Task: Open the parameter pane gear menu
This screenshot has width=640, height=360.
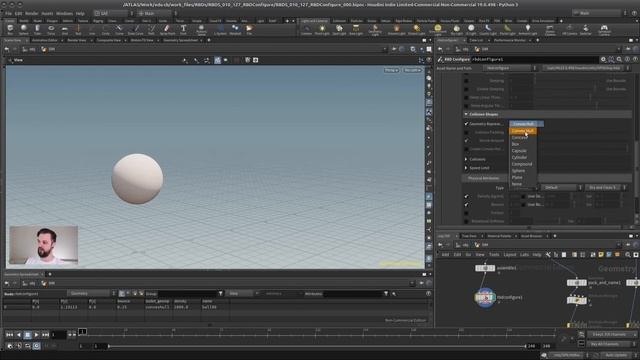Action: point(603,59)
